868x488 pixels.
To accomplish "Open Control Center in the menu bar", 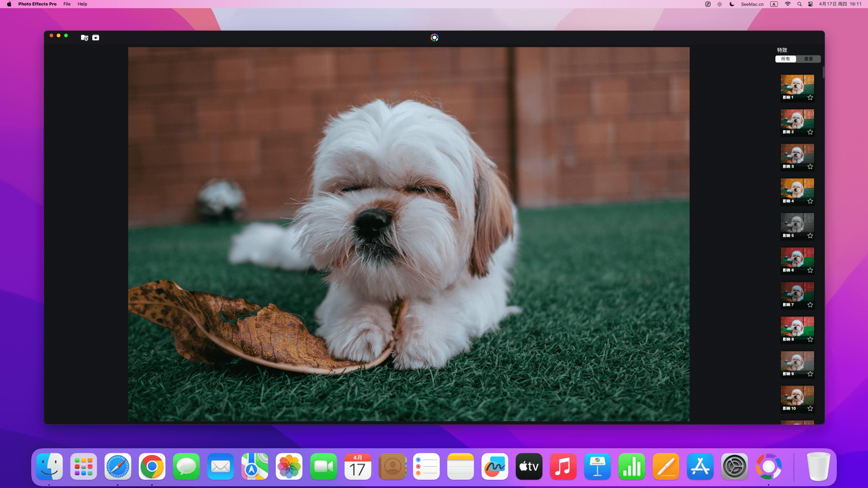I will click(x=811, y=4).
